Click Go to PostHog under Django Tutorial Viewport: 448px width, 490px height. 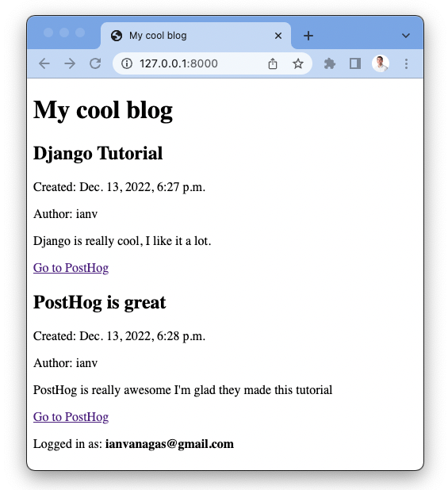(71, 268)
